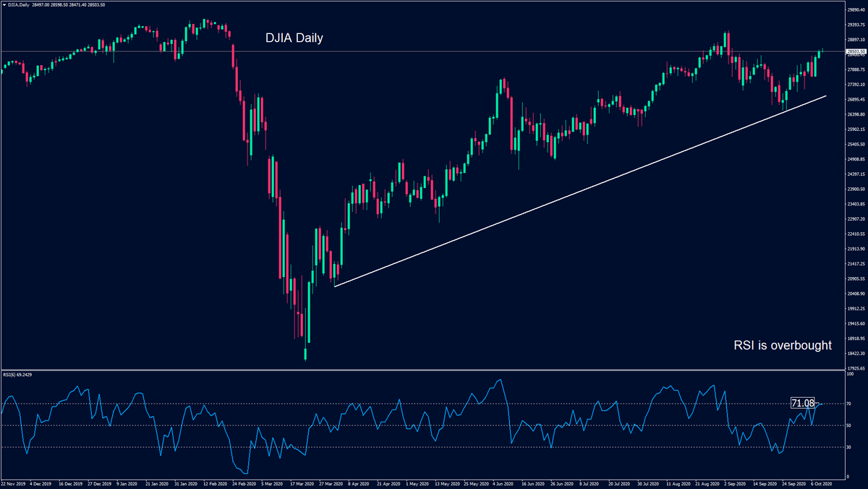Select the 'RSI is overbought' annotation
Screen dimensions: 868x489
[x=782, y=346]
